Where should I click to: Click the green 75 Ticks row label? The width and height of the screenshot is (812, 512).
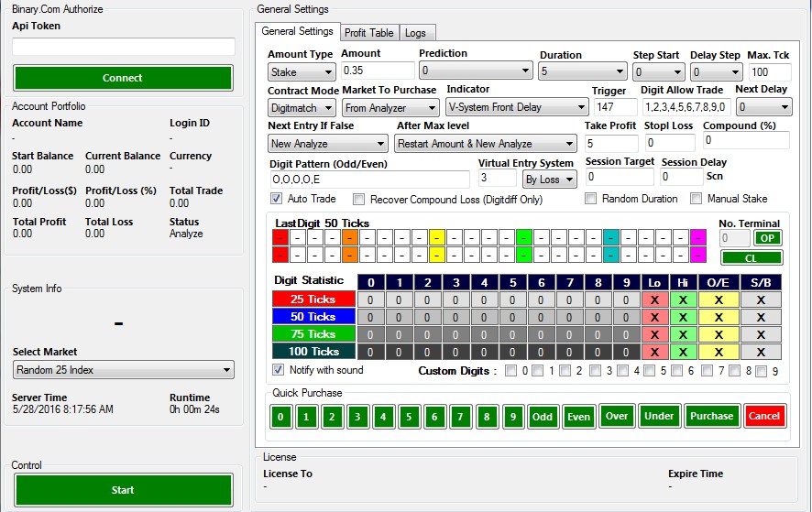[x=313, y=334]
